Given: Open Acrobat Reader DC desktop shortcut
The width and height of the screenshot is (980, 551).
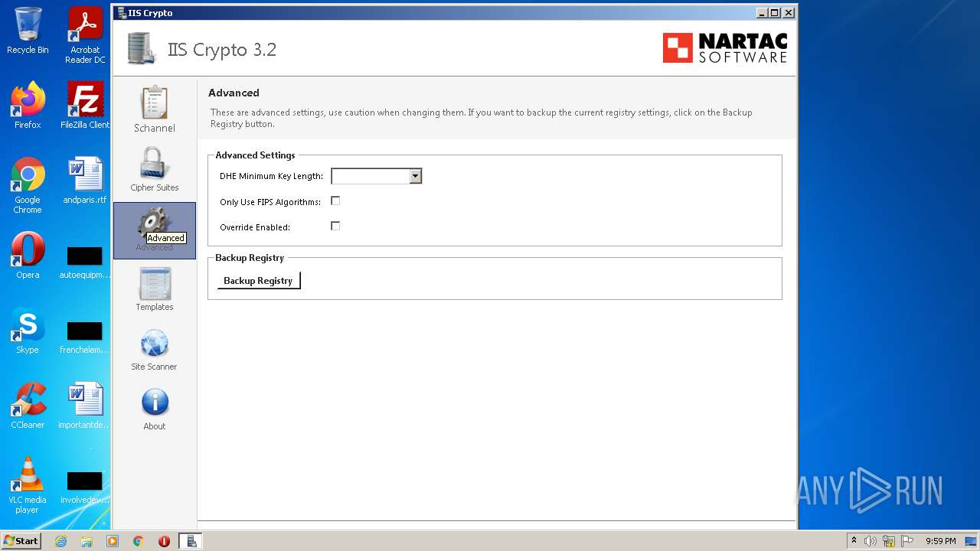Looking at the screenshot, I should [x=85, y=35].
